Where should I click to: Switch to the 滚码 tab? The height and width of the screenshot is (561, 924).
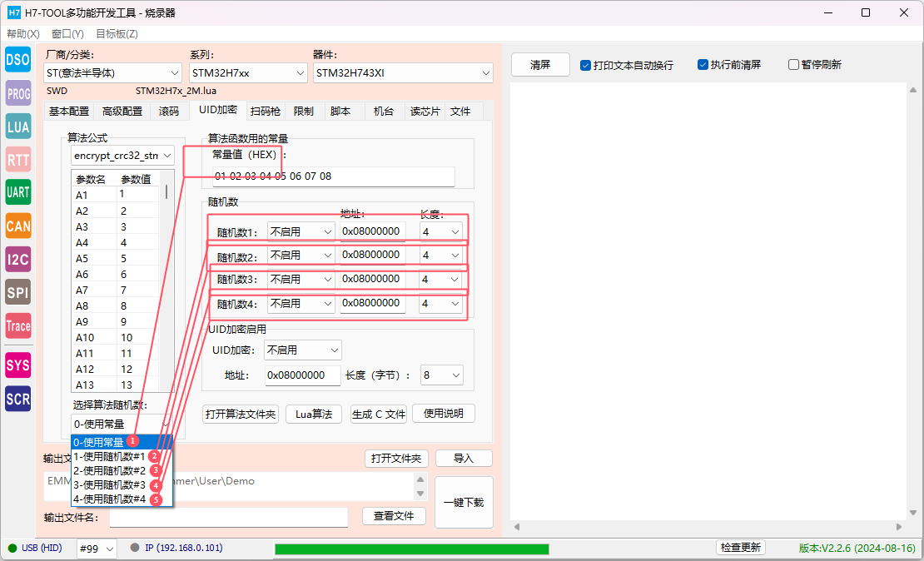pos(169,112)
